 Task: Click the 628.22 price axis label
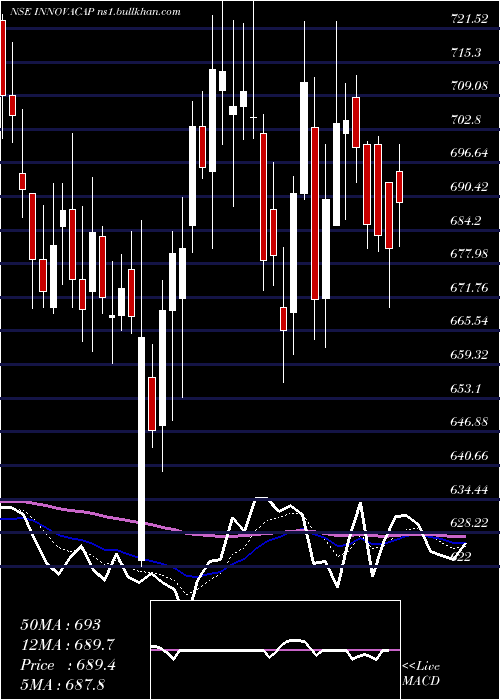coord(470,523)
